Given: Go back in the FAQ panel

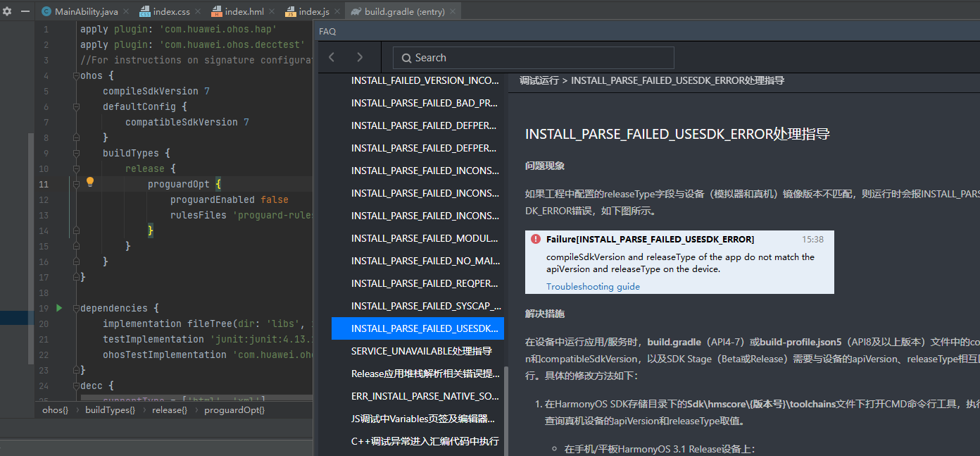Looking at the screenshot, I should click(332, 58).
